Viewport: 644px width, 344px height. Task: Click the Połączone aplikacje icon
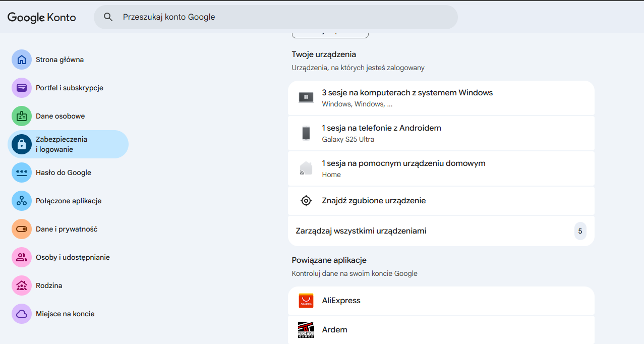pyautogui.click(x=22, y=201)
